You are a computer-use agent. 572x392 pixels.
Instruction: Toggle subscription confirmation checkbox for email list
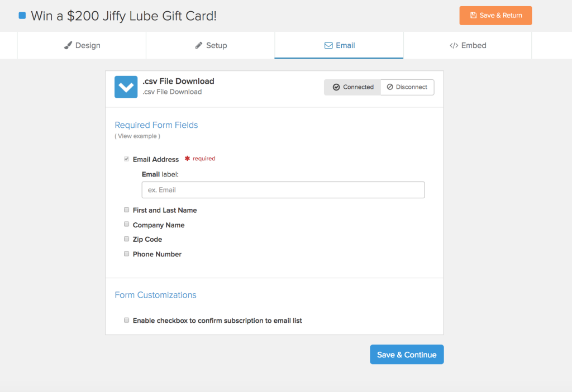point(127,320)
